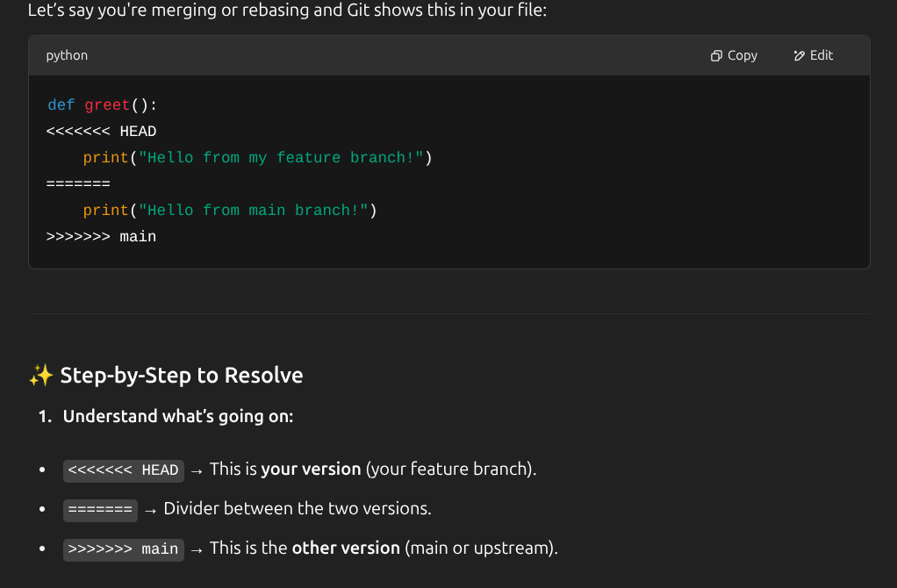Click the 'Step-by-Step to Resolve' heading
This screenshot has width=897, height=588.
tap(182, 376)
